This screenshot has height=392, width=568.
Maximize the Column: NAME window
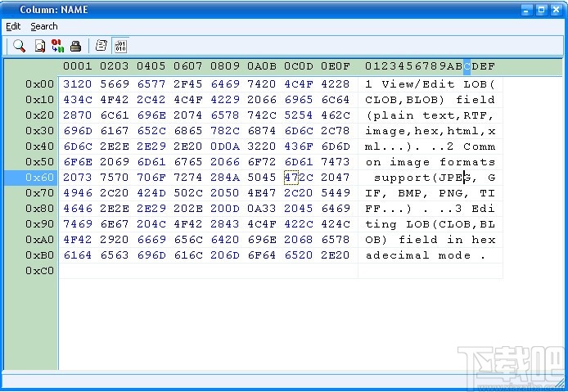point(541,10)
